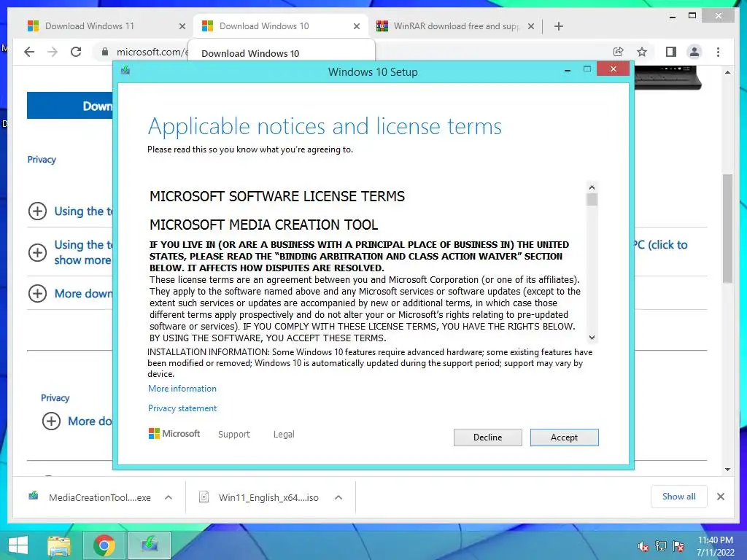Screen dimensions: 747x560
Task: Open Chrome from taskbar
Action: click(104, 545)
